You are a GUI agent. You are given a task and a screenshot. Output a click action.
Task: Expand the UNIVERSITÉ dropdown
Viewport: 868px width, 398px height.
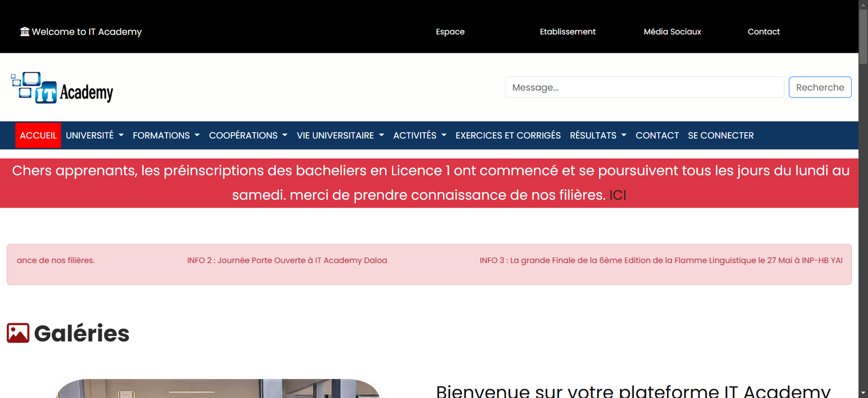tap(94, 135)
